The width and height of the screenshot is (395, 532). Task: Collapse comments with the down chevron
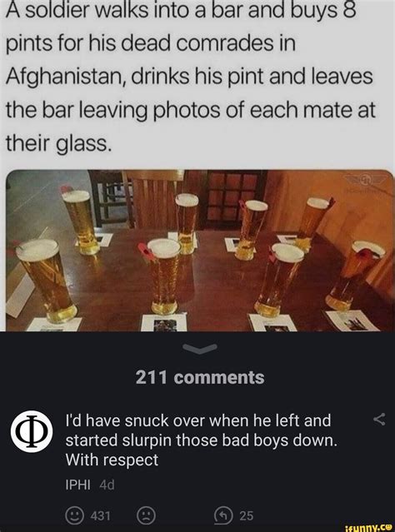pyautogui.click(x=200, y=349)
